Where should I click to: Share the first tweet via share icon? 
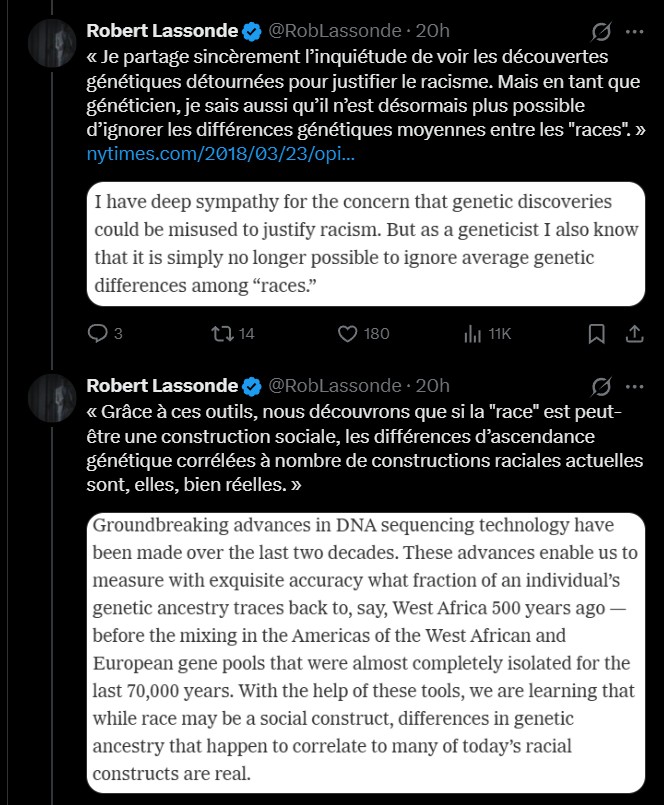634,333
